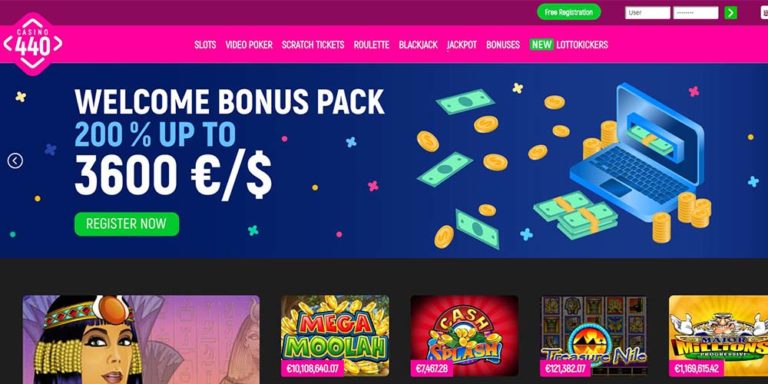This screenshot has width=768, height=384.
Task: Go to the Roulette section
Action: click(371, 45)
